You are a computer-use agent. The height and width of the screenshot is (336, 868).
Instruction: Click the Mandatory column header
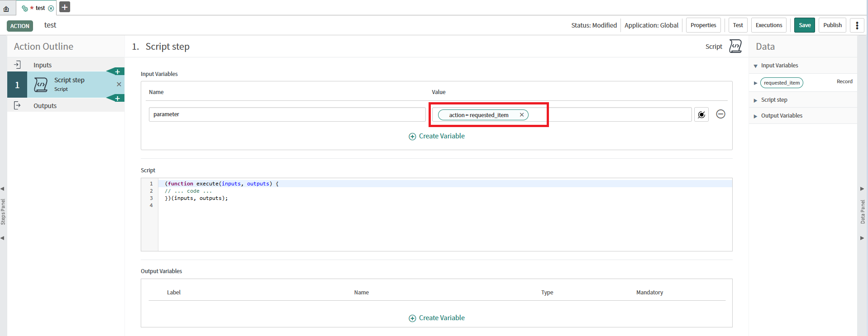tap(649, 293)
